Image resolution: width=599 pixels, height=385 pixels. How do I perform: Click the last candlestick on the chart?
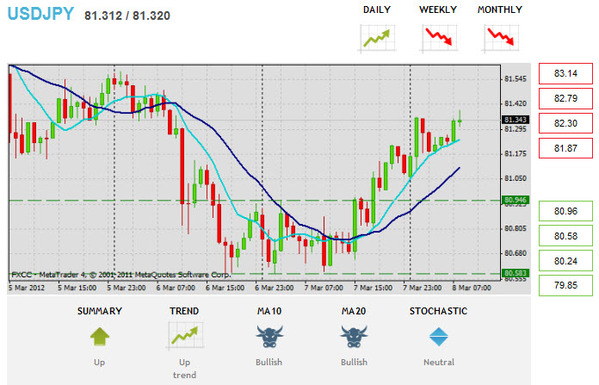pyautogui.click(x=460, y=119)
